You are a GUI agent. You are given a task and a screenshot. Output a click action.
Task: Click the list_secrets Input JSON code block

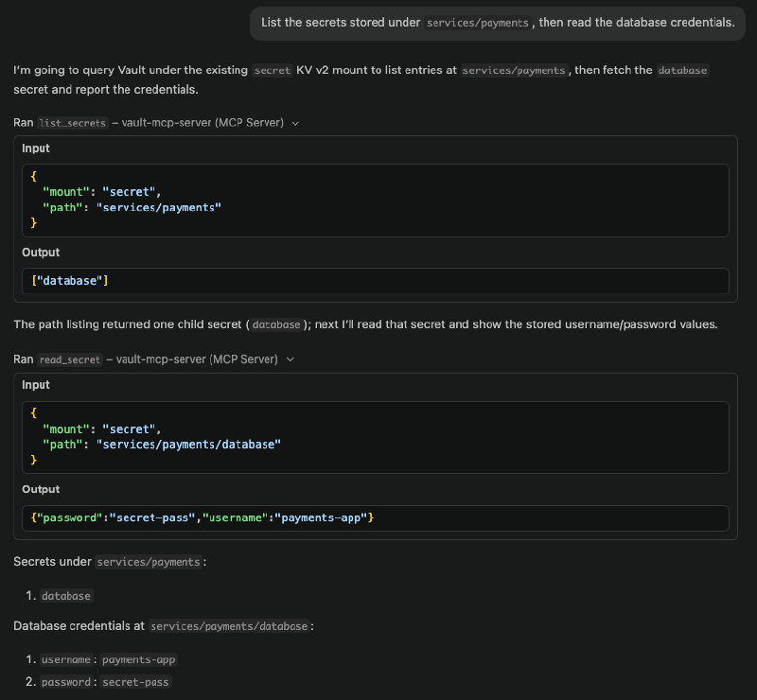(x=376, y=200)
